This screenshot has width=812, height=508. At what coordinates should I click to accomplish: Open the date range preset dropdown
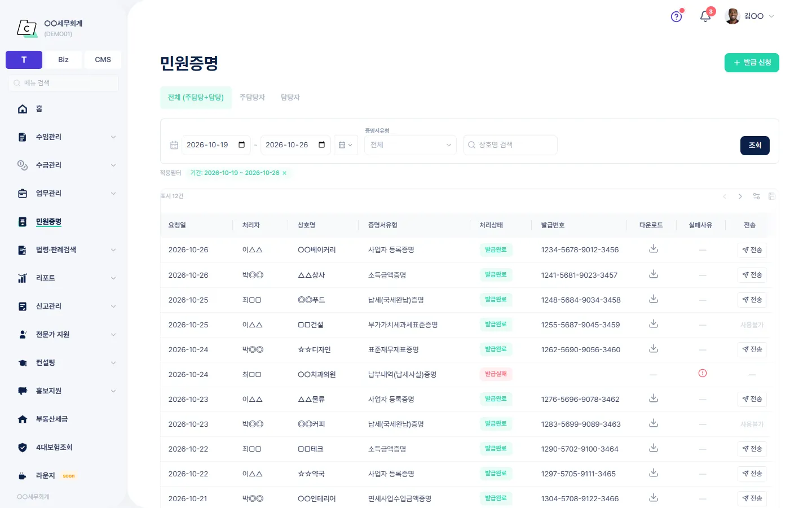pyautogui.click(x=346, y=145)
